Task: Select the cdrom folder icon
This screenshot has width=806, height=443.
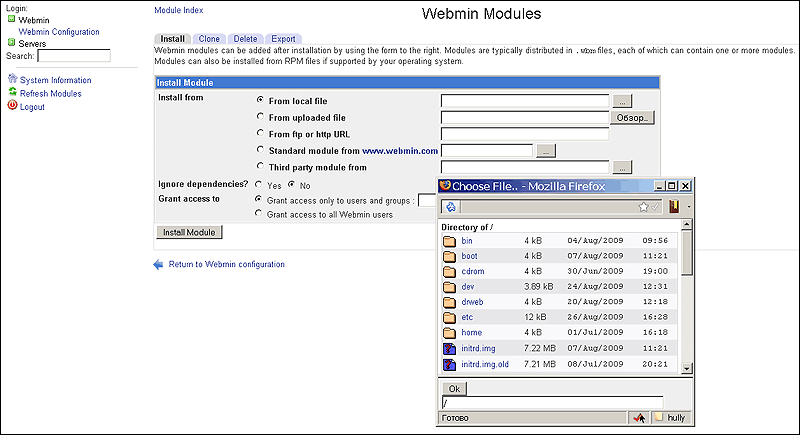Action: (449, 272)
